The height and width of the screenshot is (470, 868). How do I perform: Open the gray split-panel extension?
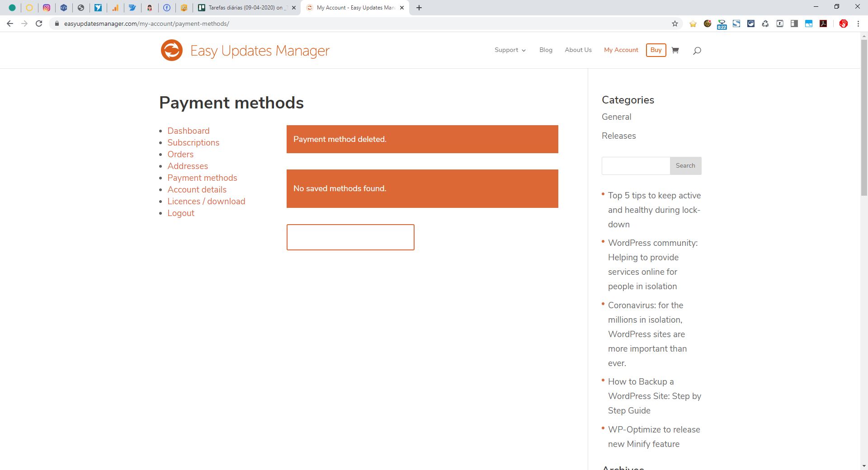coord(794,23)
